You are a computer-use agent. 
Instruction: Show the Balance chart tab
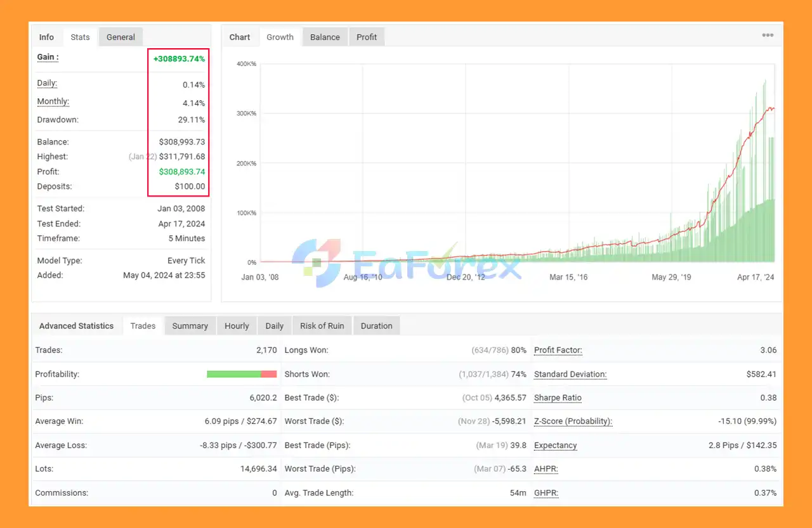tap(325, 37)
